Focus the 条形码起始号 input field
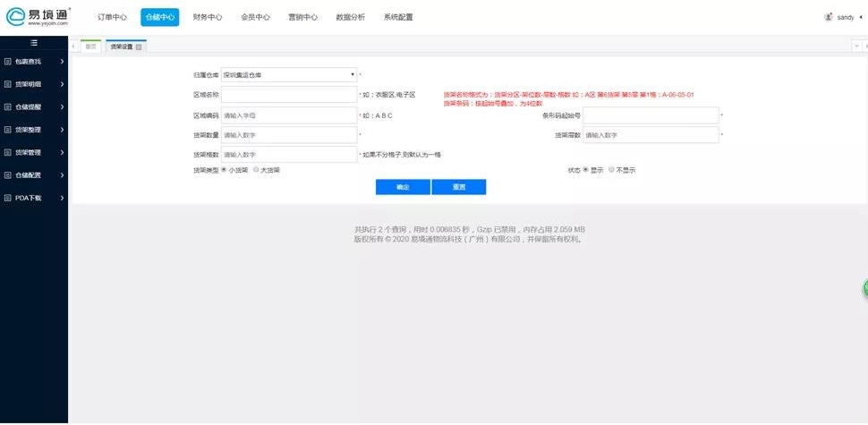This screenshot has width=868, height=425. tap(651, 115)
